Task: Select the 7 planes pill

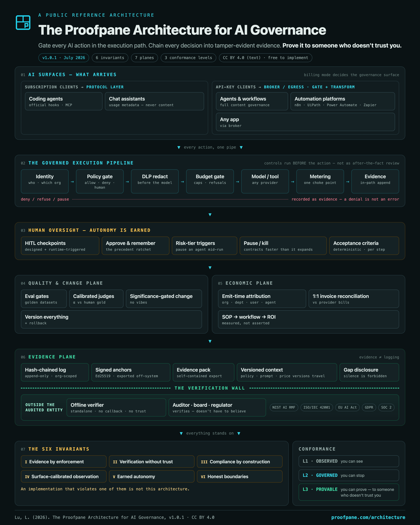Action: pyautogui.click(x=144, y=58)
